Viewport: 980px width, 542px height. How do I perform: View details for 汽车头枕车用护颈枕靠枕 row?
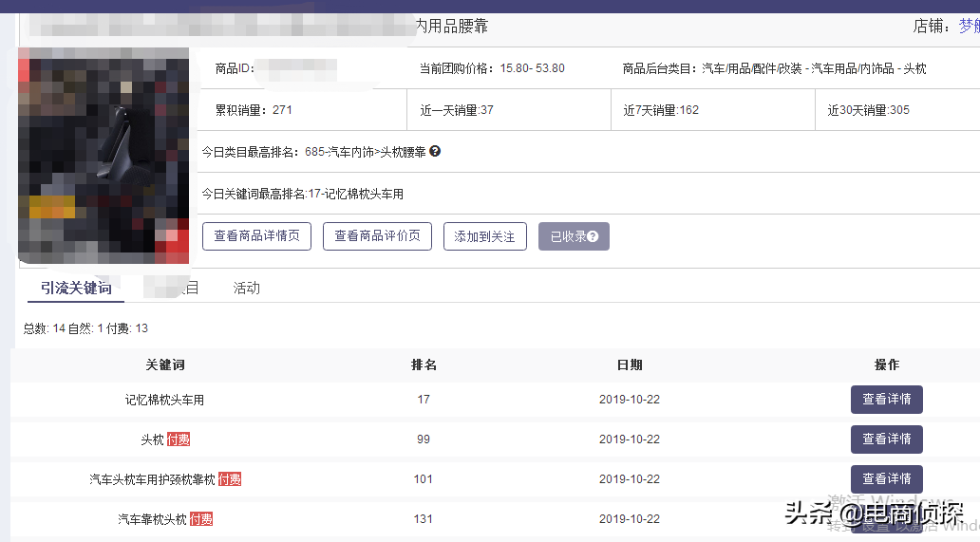[886, 479]
